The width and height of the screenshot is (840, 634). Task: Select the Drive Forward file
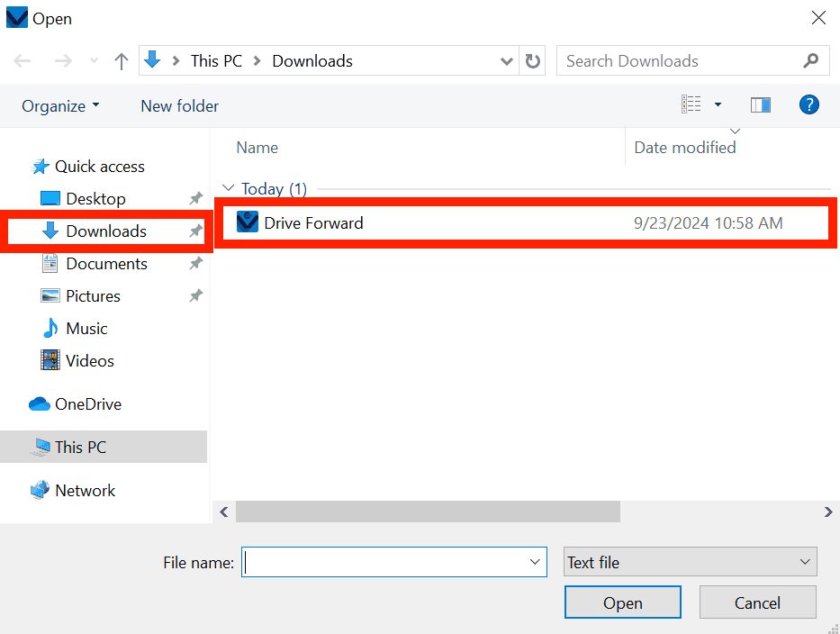(x=313, y=222)
